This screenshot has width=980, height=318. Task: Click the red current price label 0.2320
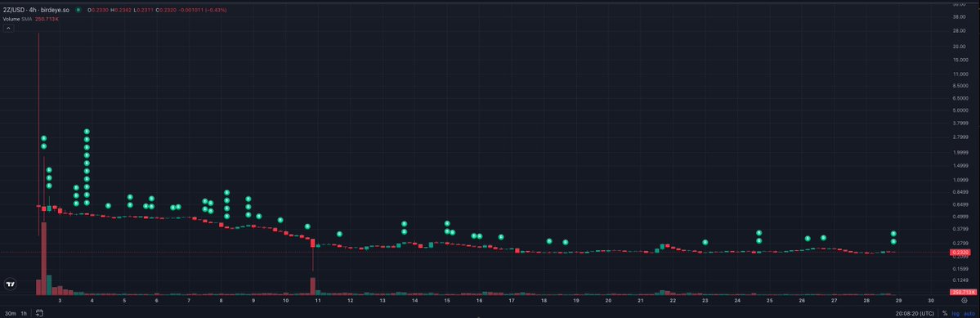click(x=960, y=252)
